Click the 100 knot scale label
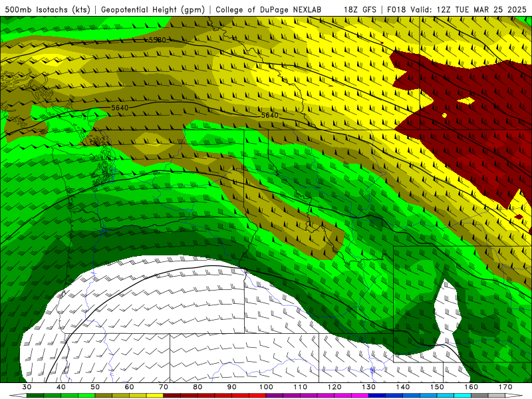This screenshot has height=399, width=532. (266, 387)
